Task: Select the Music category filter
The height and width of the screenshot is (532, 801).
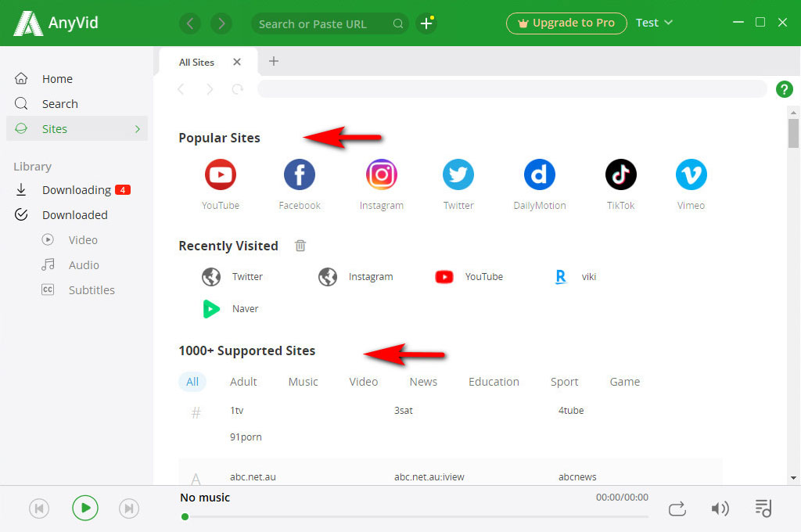Action: pyautogui.click(x=303, y=382)
